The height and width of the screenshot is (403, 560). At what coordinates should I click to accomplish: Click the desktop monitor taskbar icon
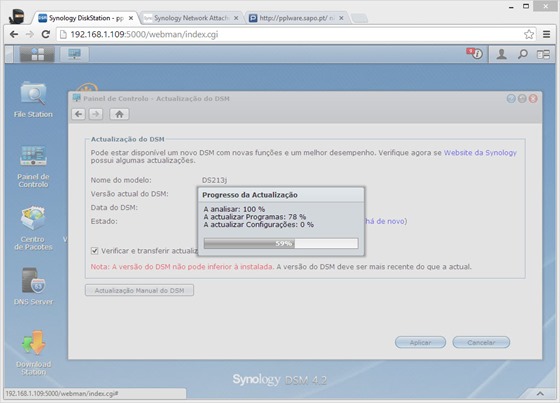pos(74,54)
